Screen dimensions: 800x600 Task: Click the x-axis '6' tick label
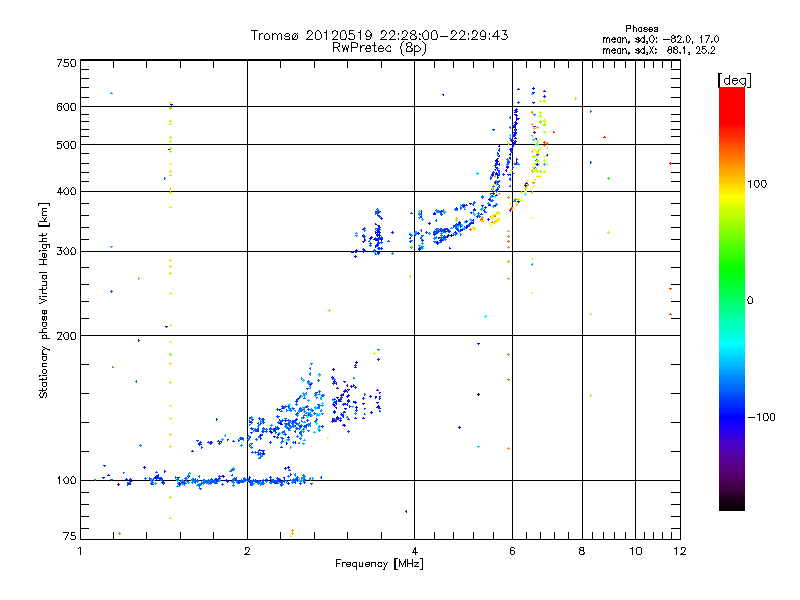(512, 551)
